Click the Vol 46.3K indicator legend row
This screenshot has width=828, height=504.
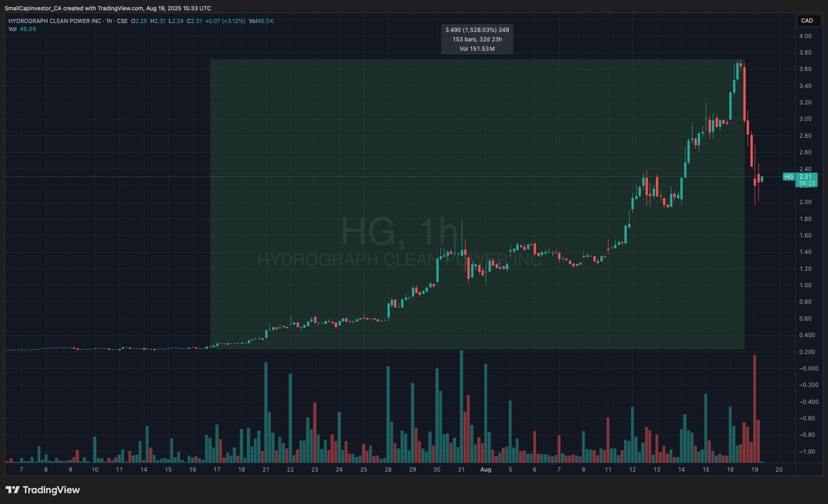(x=23, y=29)
